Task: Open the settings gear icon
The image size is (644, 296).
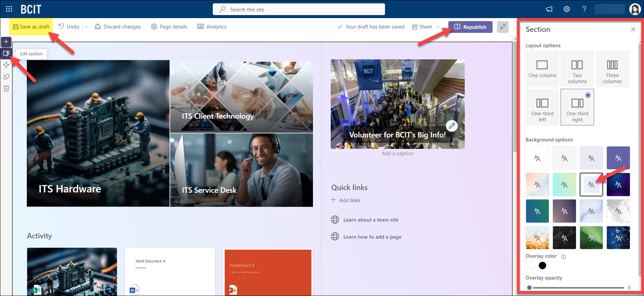Action: coord(567,9)
